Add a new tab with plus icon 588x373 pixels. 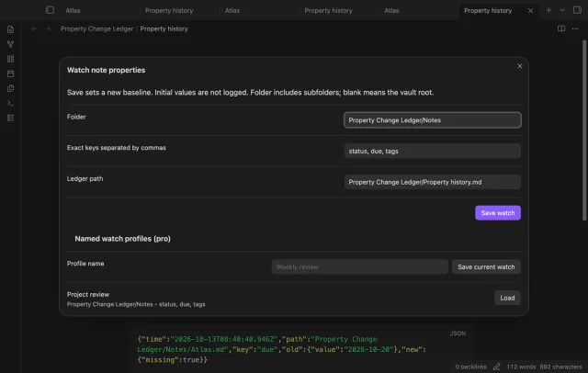click(x=548, y=10)
